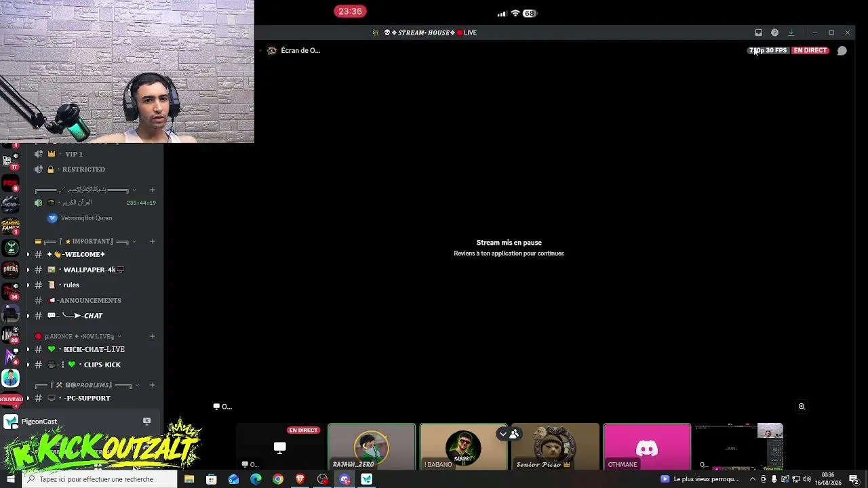Open the ANNOUNCEMENTS channel

(x=95, y=300)
